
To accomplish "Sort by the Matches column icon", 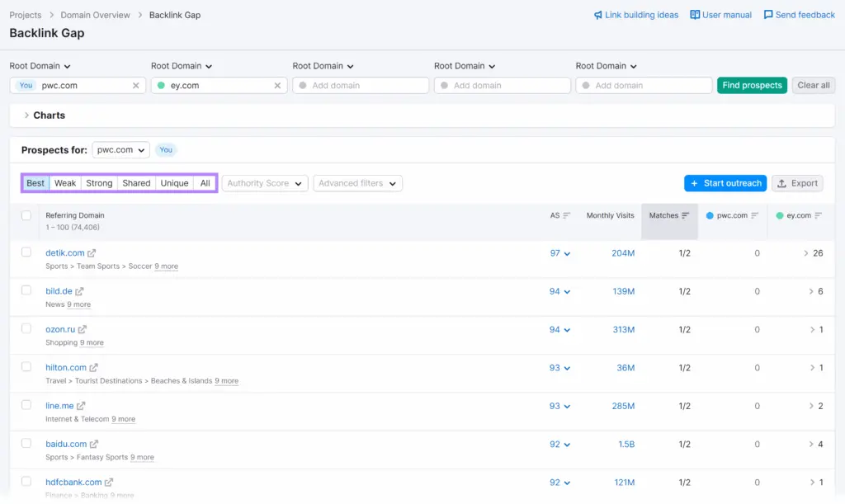I will [686, 216].
